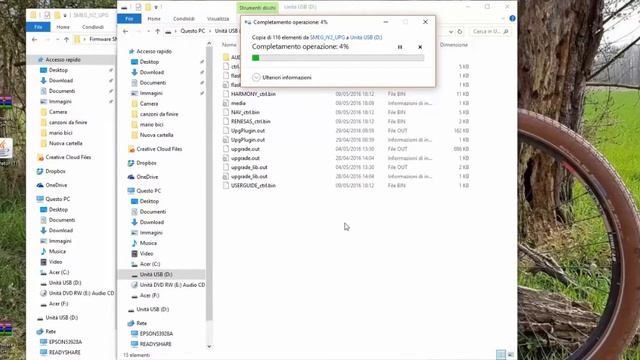Click the search magnifier icon

pyautogui.click(x=506, y=31)
